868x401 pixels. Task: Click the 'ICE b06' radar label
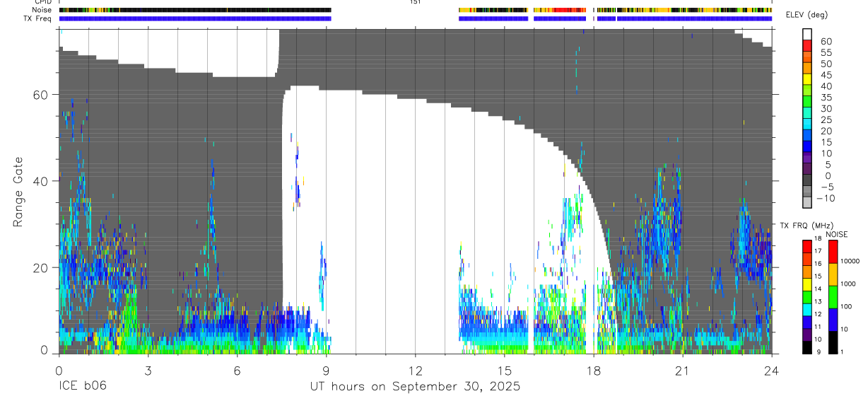pyautogui.click(x=81, y=387)
